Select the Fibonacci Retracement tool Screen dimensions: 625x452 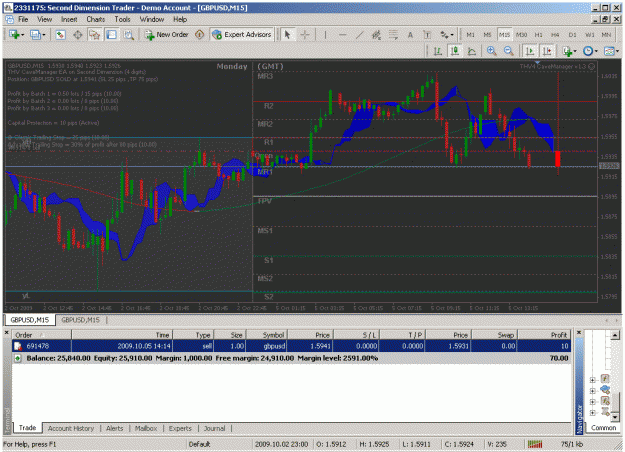point(393,35)
